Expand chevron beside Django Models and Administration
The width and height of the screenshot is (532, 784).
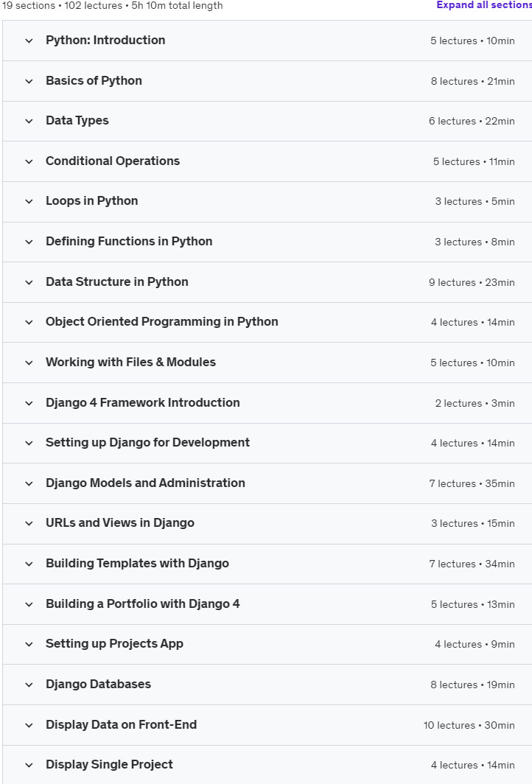pyautogui.click(x=29, y=483)
